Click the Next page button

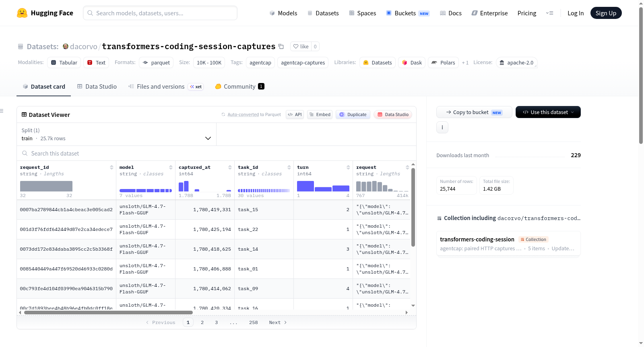pyautogui.click(x=278, y=322)
